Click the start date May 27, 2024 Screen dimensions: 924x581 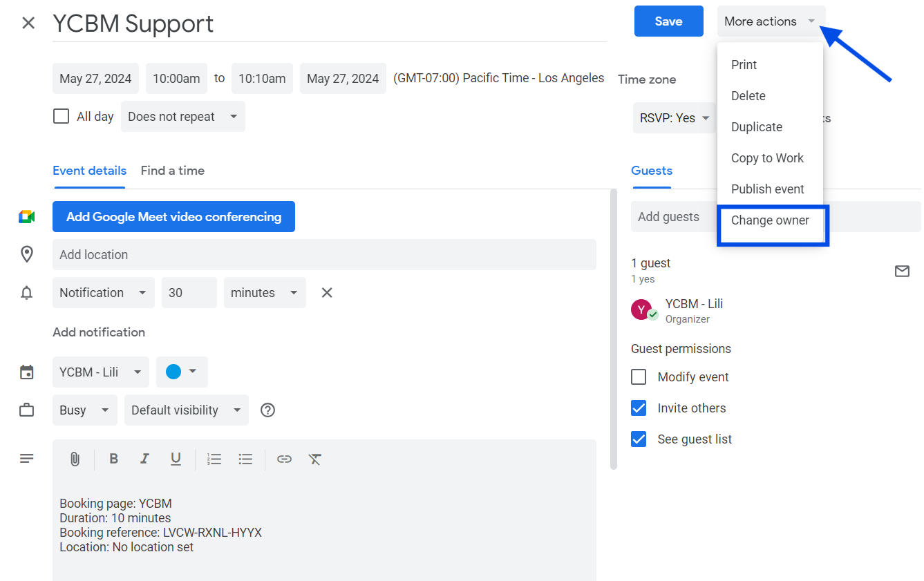tap(95, 79)
